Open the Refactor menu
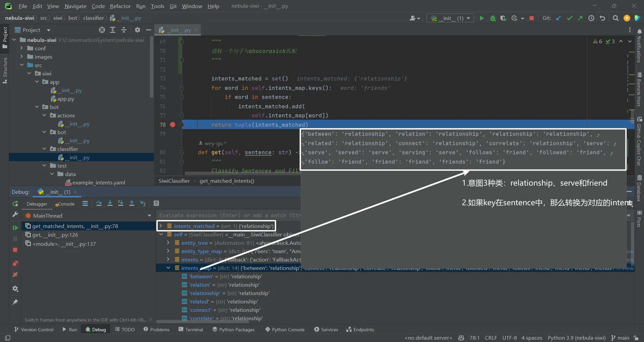The height and width of the screenshot is (342, 644). (x=120, y=6)
